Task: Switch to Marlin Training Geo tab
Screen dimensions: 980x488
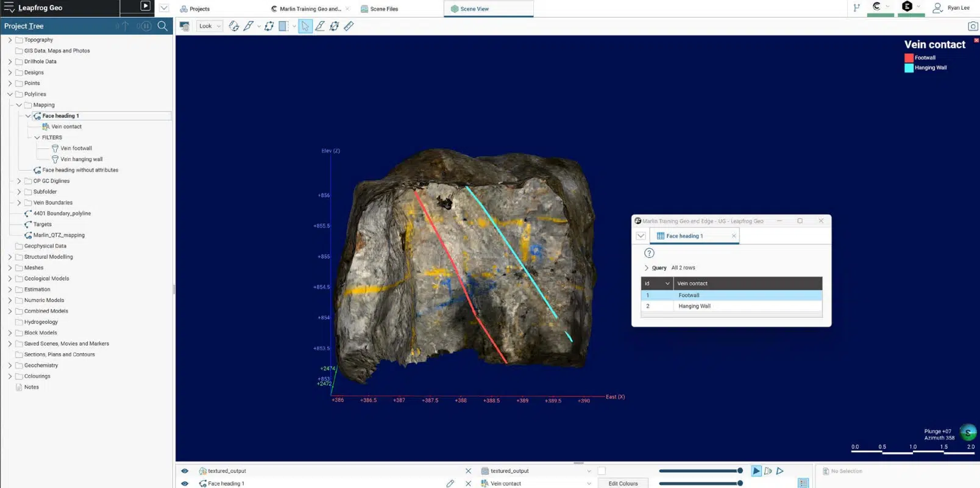Action: point(310,9)
